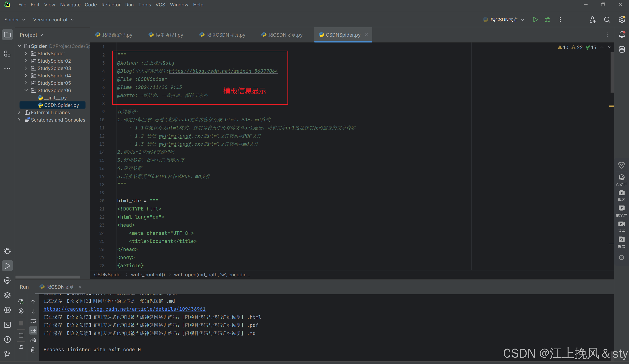Open the Navigate menu
The width and height of the screenshot is (629, 364).
(x=70, y=5)
